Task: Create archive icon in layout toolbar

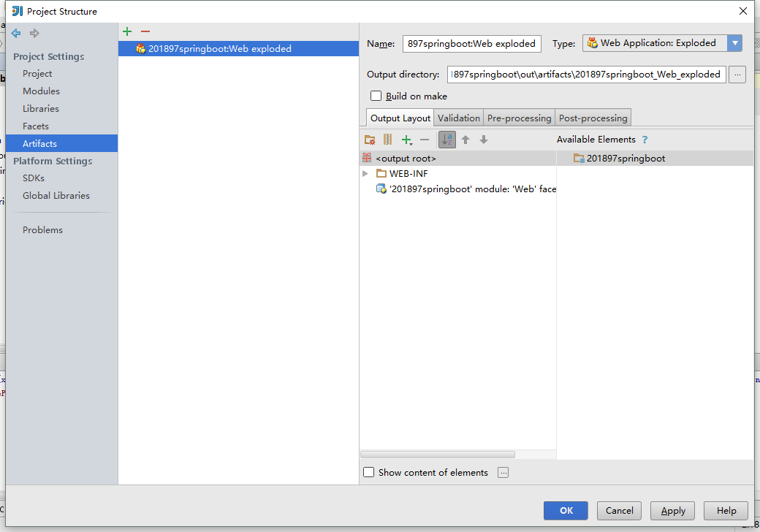Action: coord(387,140)
